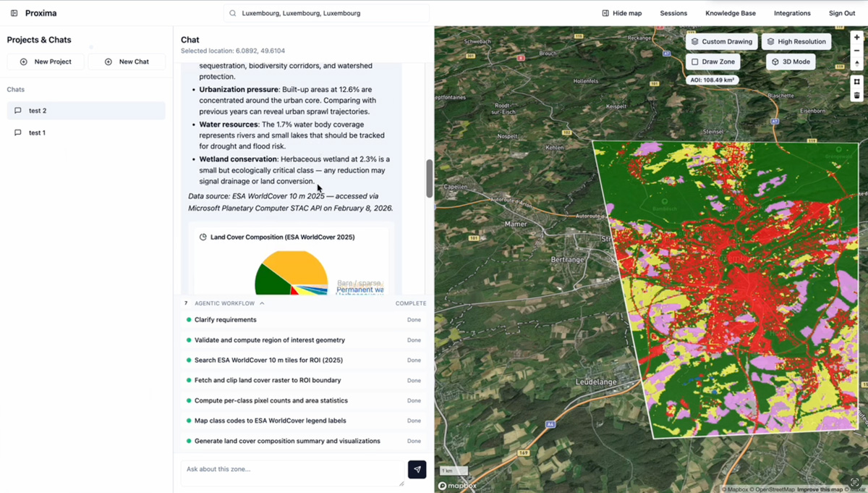The image size is (868, 493).
Task: Click the Custom Drawing button
Action: click(x=721, y=41)
